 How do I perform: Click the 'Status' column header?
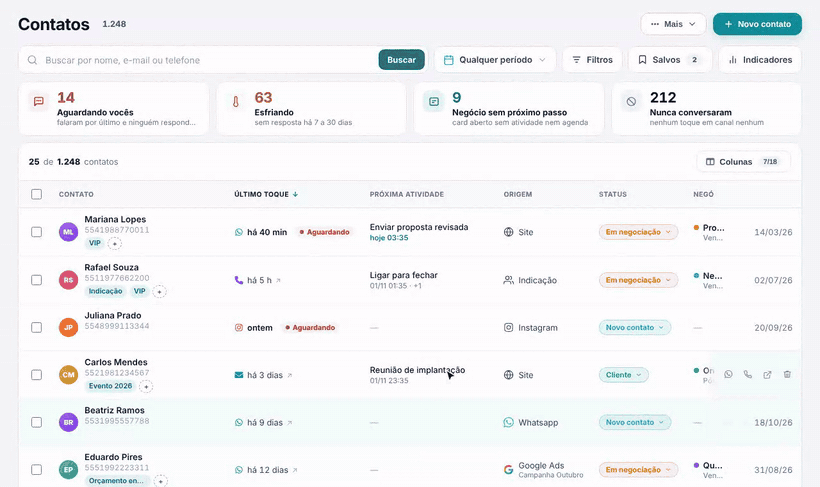pyautogui.click(x=612, y=194)
